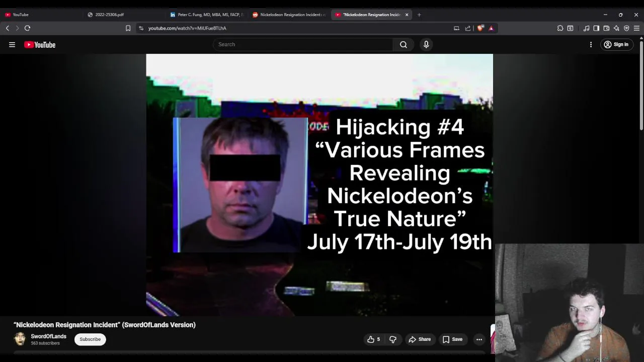The width and height of the screenshot is (644, 362).
Task: Go back to the previous page
Action: coord(8,28)
